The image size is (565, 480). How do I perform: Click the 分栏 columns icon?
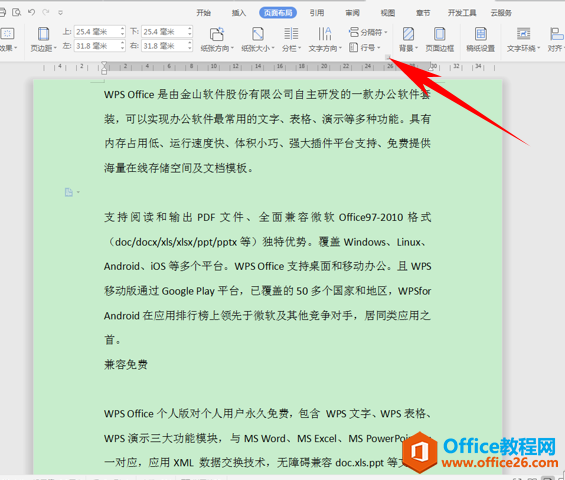click(x=291, y=34)
